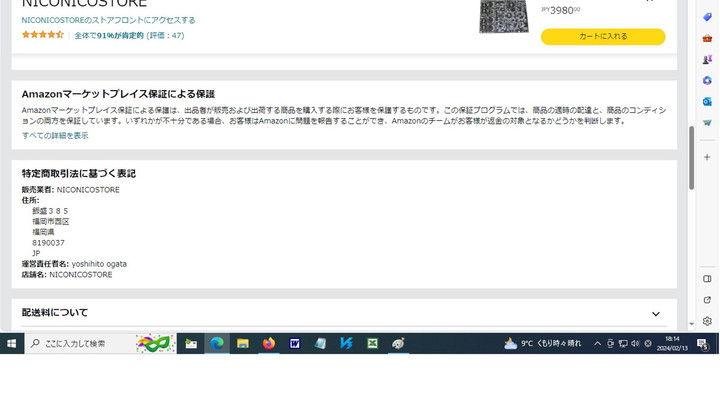The image size is (720, 407).
Task: Open the first pinned taskbar app after search
Action: pos(191,344)
